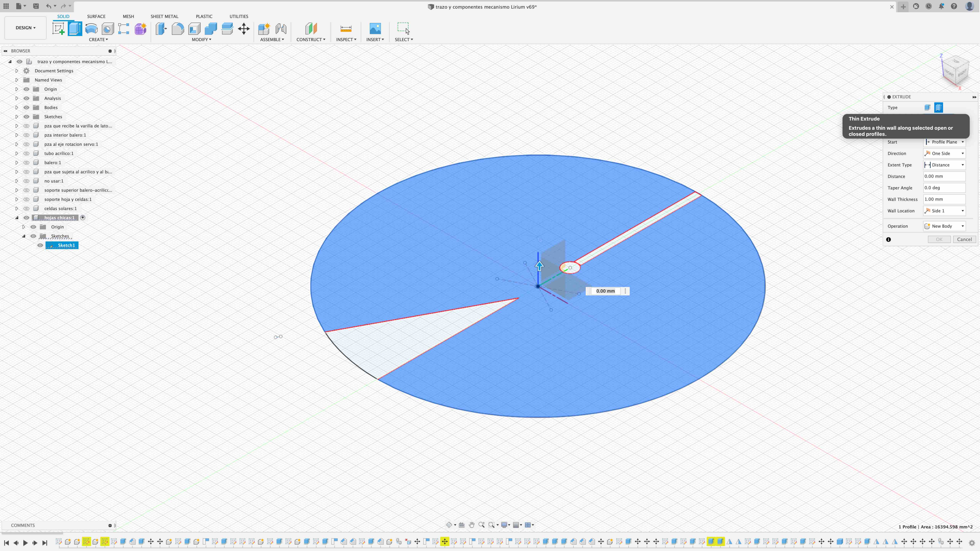Select the Hole tool icon
This screenshot has height=551, width=980.
tap(108, 29)
